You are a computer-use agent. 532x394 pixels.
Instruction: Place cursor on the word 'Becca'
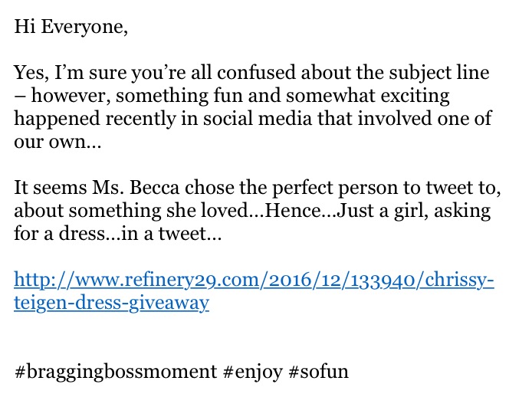pyautogui.click(x=154, y=188)
